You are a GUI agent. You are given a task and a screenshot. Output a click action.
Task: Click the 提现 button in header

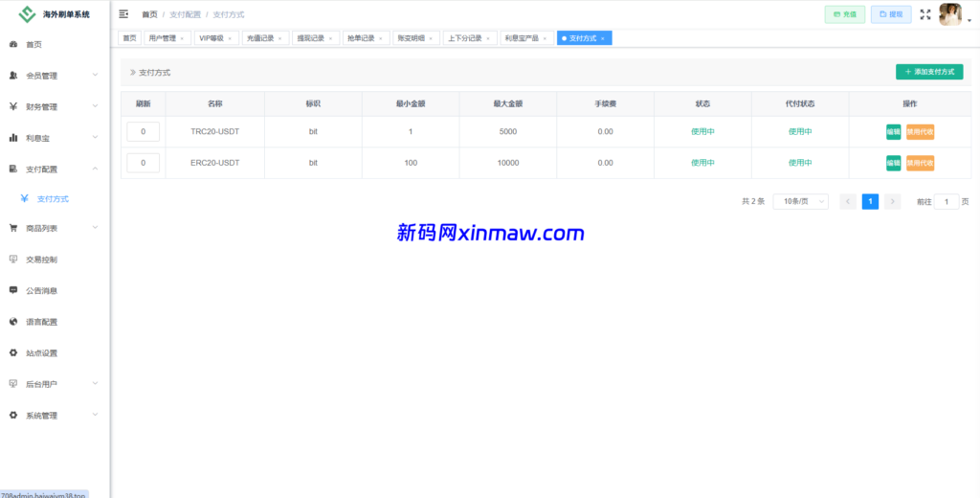(x=891, y=14)
